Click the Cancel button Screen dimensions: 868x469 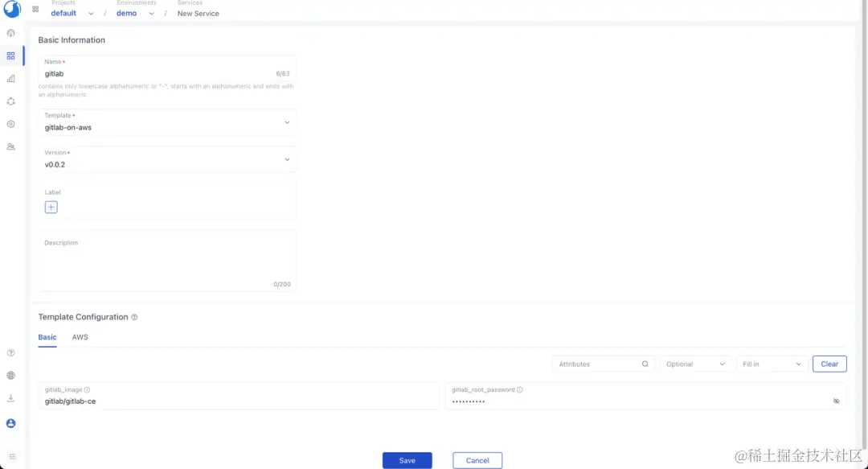477,461
